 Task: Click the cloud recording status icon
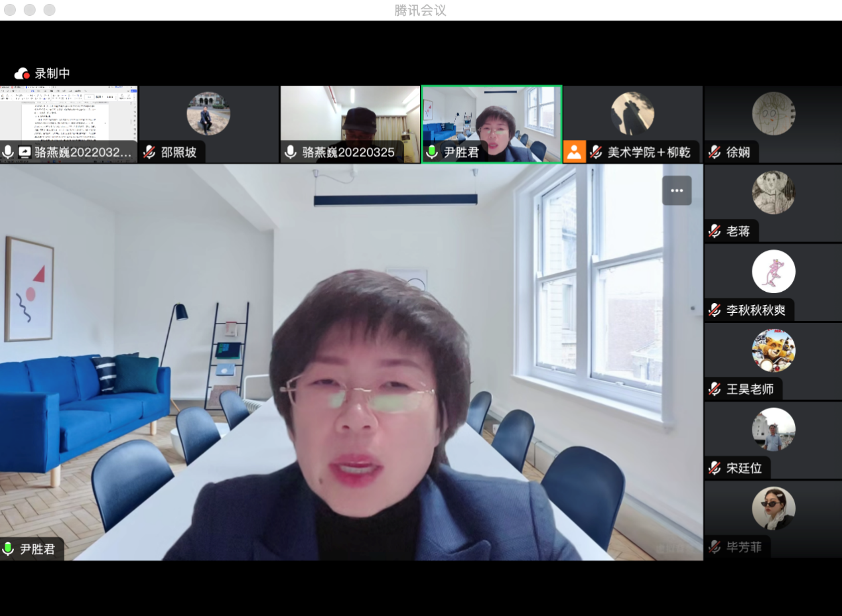point(22,74)
